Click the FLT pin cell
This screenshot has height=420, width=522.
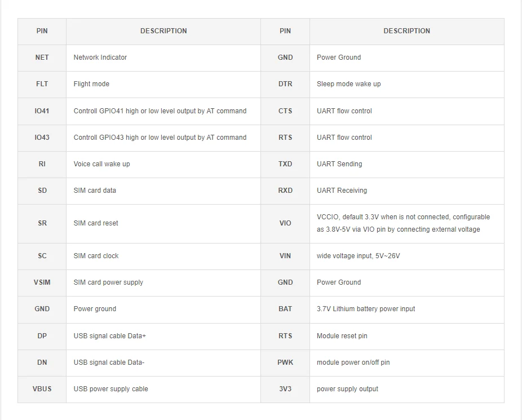pos(42,84)
